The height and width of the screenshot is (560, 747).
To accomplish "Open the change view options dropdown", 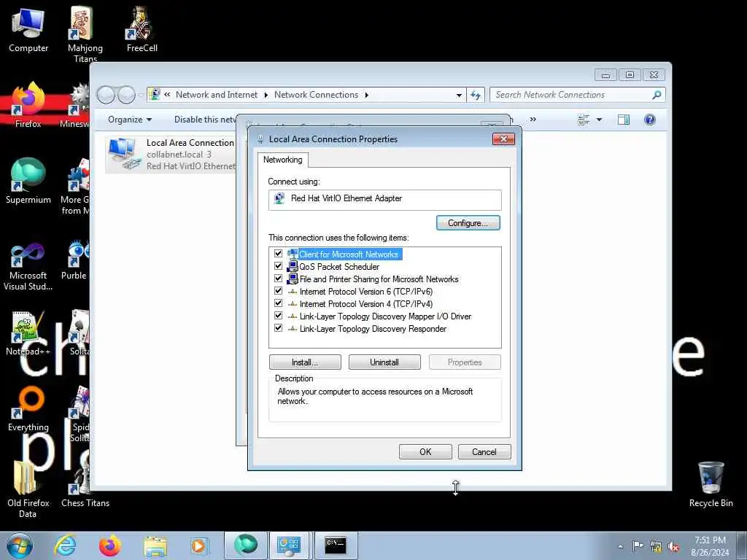I will (x=600, y=120).
